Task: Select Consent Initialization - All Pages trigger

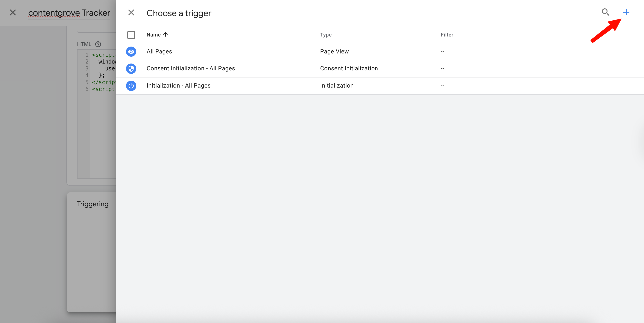Action: [190, 68]
